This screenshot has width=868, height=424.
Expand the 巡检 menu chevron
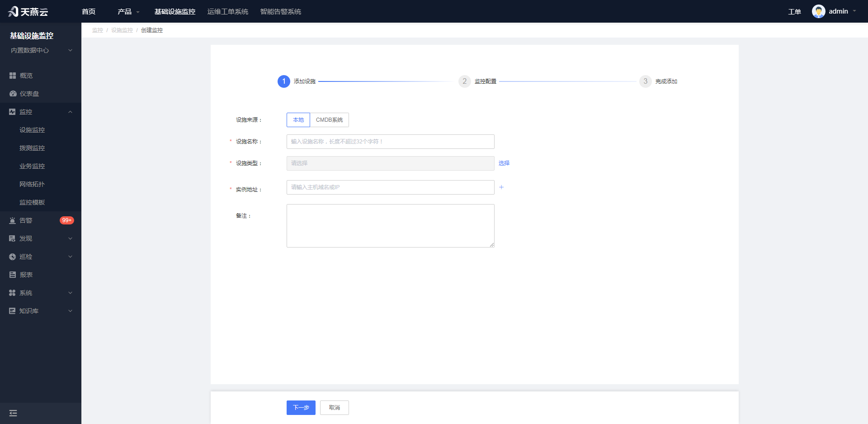pyautogui.click(x=70, y=257)
